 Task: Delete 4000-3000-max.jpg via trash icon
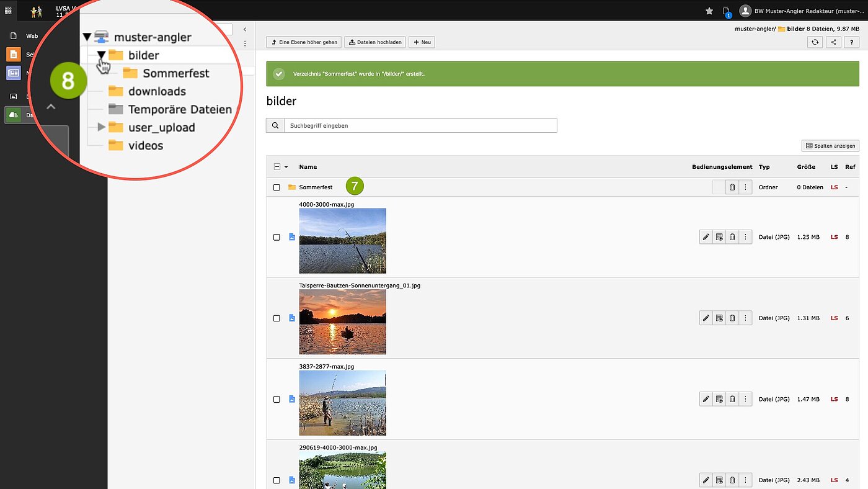tap(732, 237)
